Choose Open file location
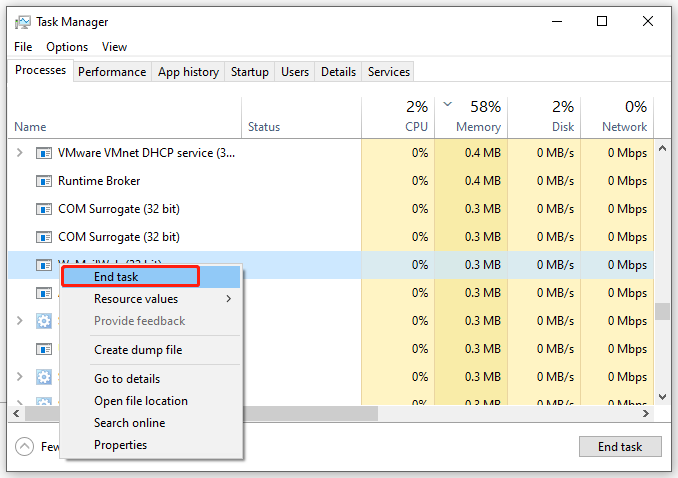 [141, 401]
